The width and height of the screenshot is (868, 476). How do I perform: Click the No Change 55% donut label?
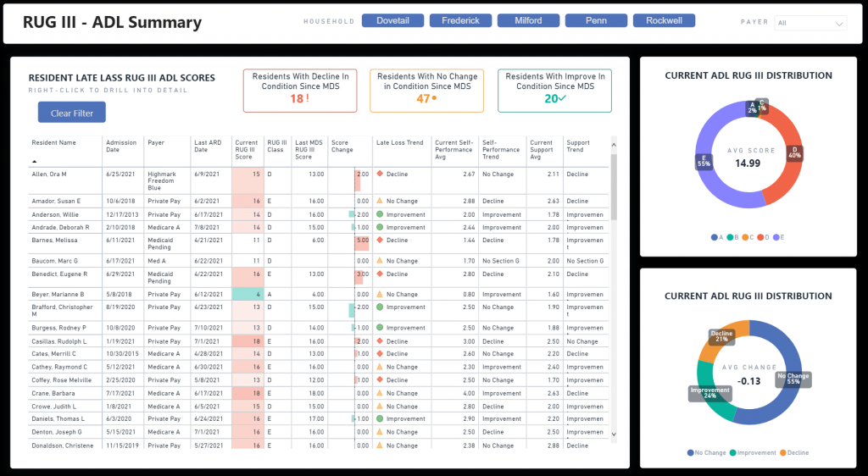tap(793, 379)
